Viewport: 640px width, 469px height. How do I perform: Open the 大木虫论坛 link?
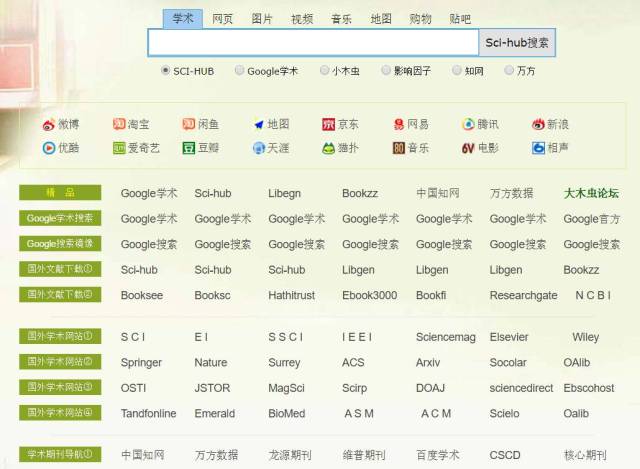pyautogui.click(x=591, y=193)
